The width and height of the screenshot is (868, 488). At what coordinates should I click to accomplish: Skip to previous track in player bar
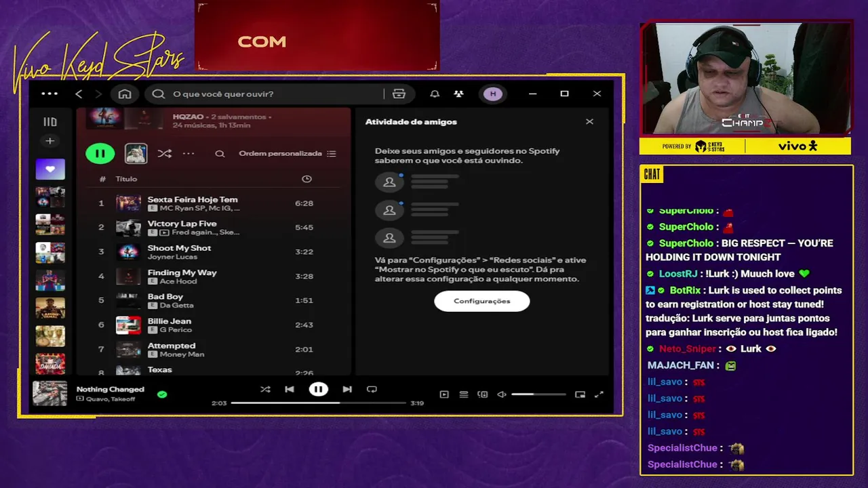point(290,389)
